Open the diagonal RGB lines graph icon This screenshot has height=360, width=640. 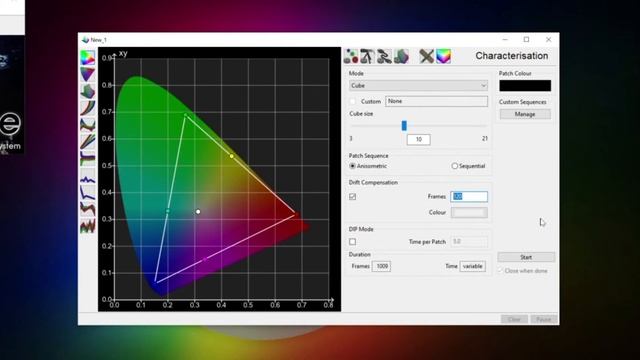point(88,142)
